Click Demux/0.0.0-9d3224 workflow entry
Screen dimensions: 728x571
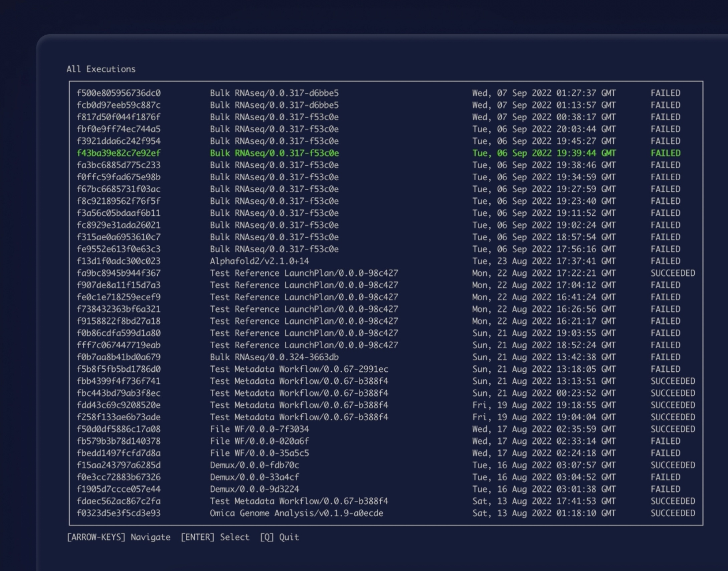pyautogui.click(x=254, y=489)
